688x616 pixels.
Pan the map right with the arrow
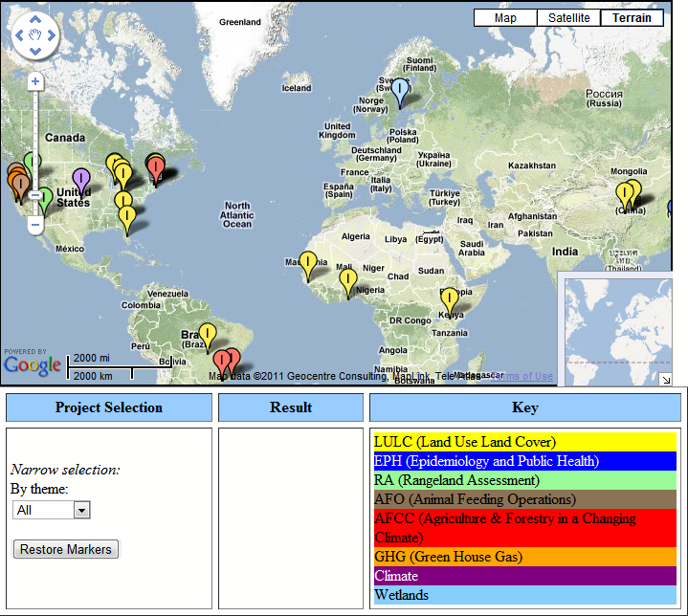(x=52, y=35)
